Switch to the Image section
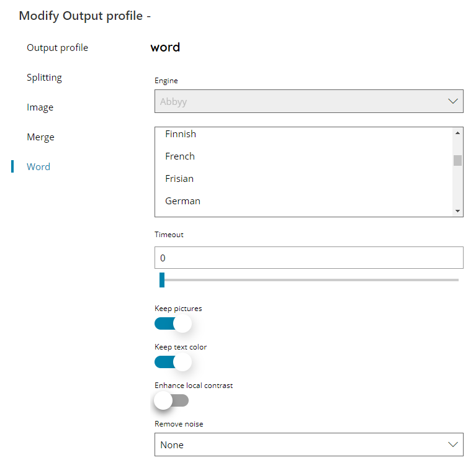The width and height of the screenshot is (476, 465). [x=40, y=107]
